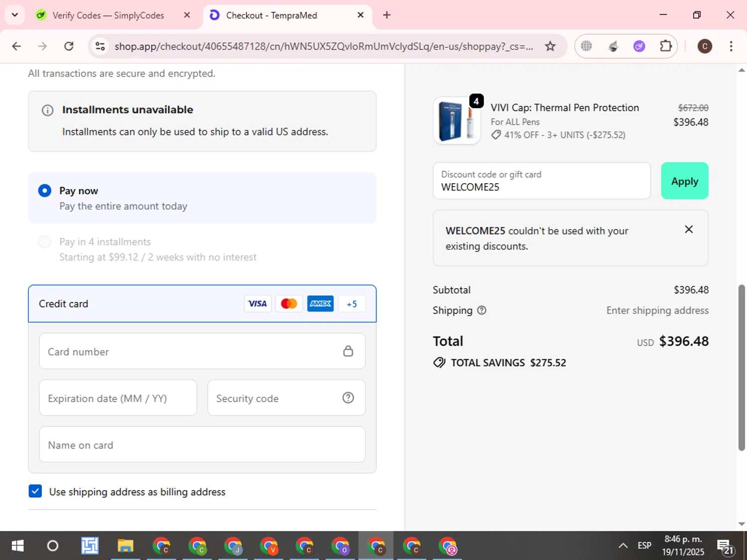The width and height of the screenshot is (747, 560).
Task: Select the Pay now radio button
Action: pos(45,191)
